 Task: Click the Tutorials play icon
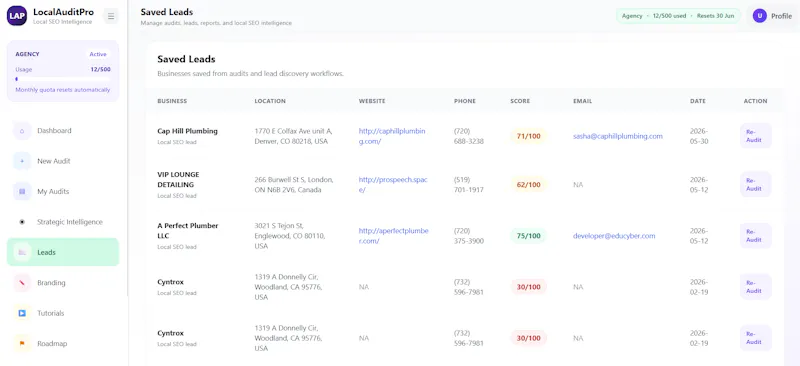click(22, 313)
